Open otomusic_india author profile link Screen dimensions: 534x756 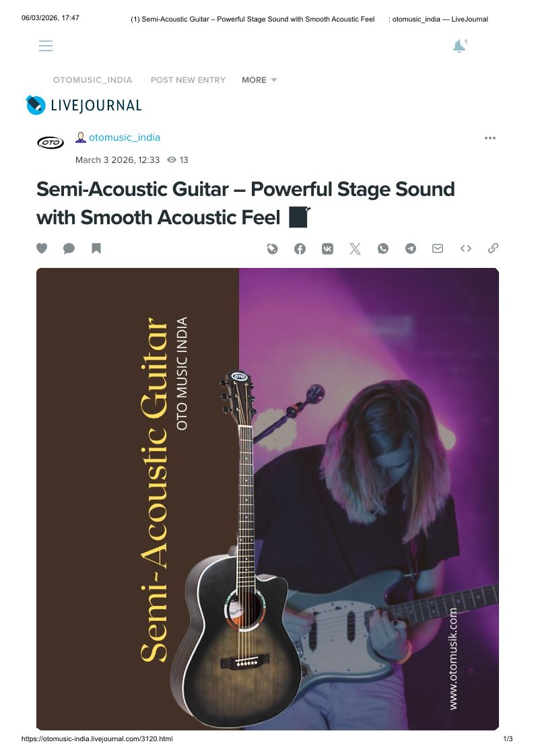(x=125, y=137)
